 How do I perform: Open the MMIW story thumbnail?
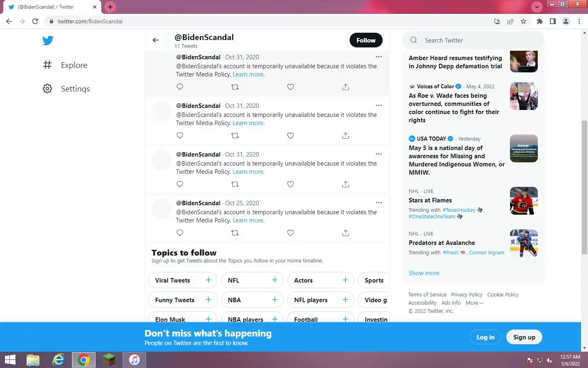(x=524, y=148)
